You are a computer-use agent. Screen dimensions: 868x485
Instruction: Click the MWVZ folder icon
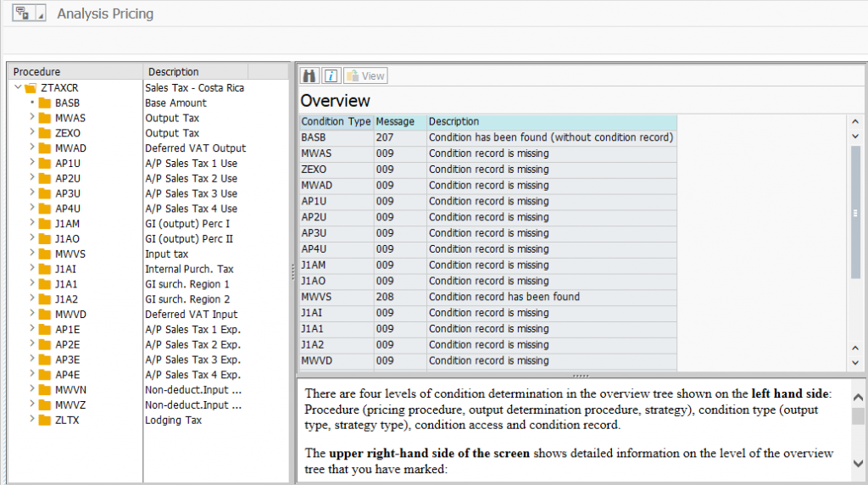45,404
